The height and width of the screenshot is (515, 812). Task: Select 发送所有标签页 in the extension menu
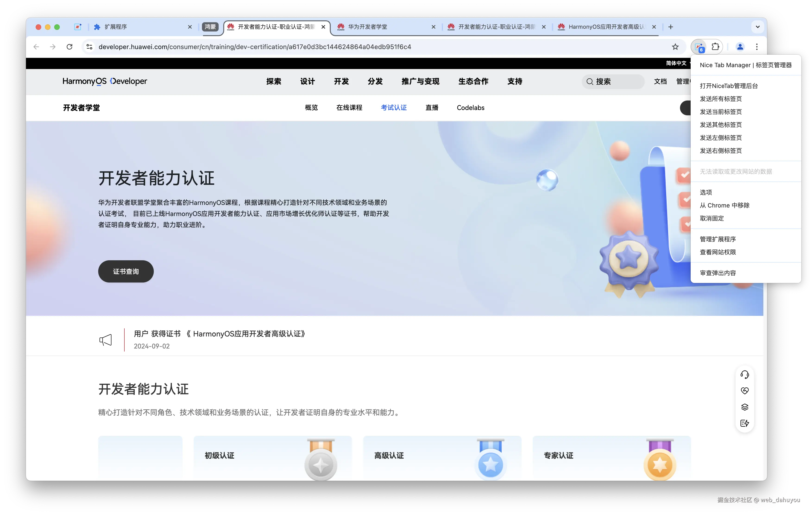click(721, 99)
